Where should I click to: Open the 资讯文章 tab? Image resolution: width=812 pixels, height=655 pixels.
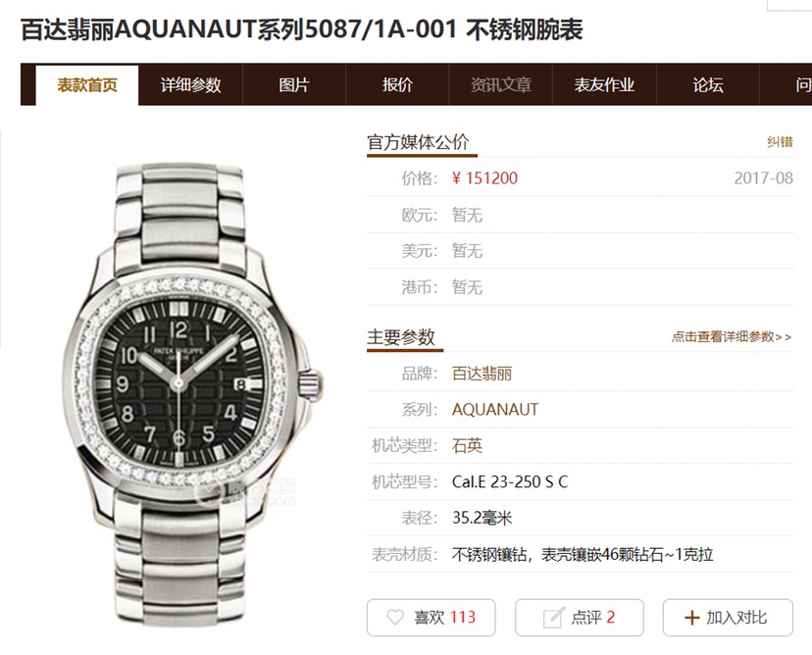[501, 85]
